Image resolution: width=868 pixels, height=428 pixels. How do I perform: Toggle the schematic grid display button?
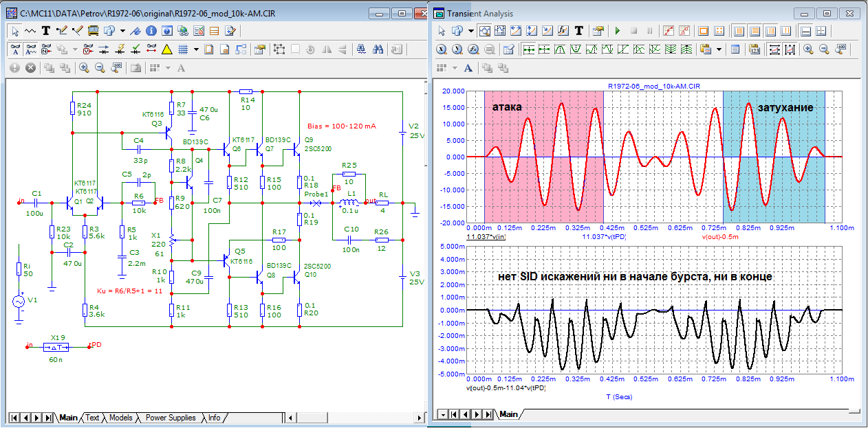[x=183, y=49]
